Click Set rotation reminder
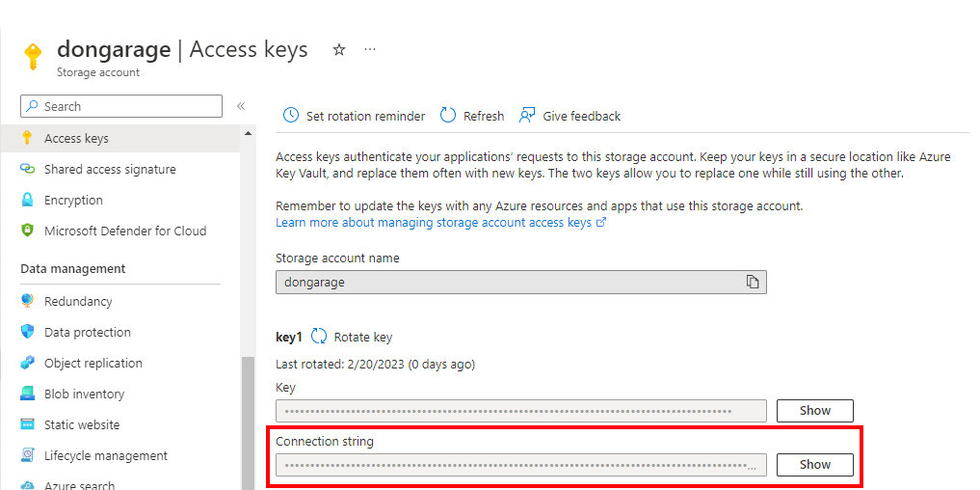Viewport: 980px width, 490px height. click(x=354, y=116)
